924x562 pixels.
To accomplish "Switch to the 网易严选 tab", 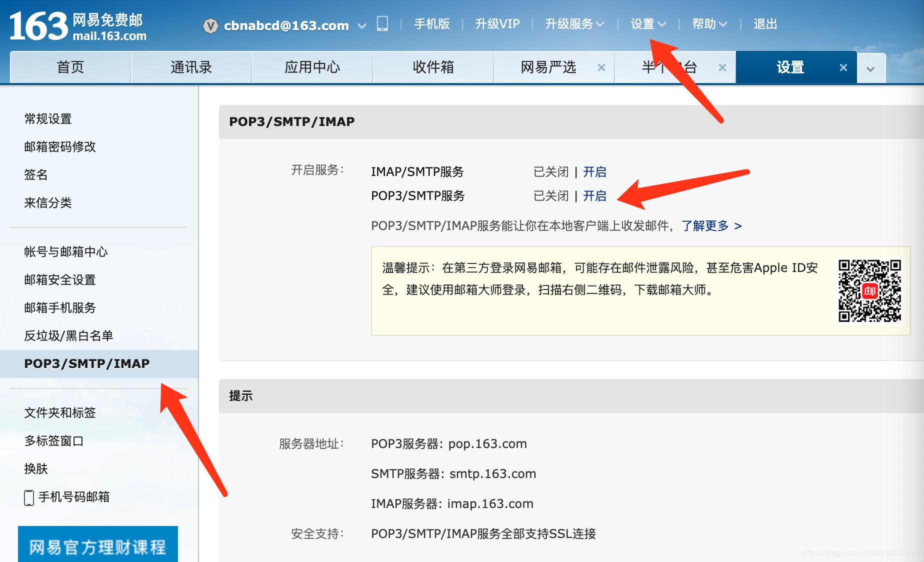I will pyautogui.click(x=548, y=67).
